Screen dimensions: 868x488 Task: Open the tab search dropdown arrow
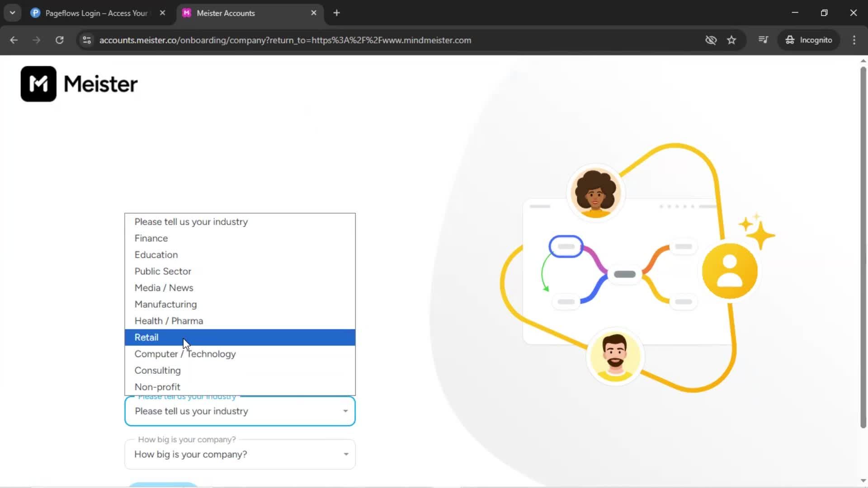tap(13, 13)
